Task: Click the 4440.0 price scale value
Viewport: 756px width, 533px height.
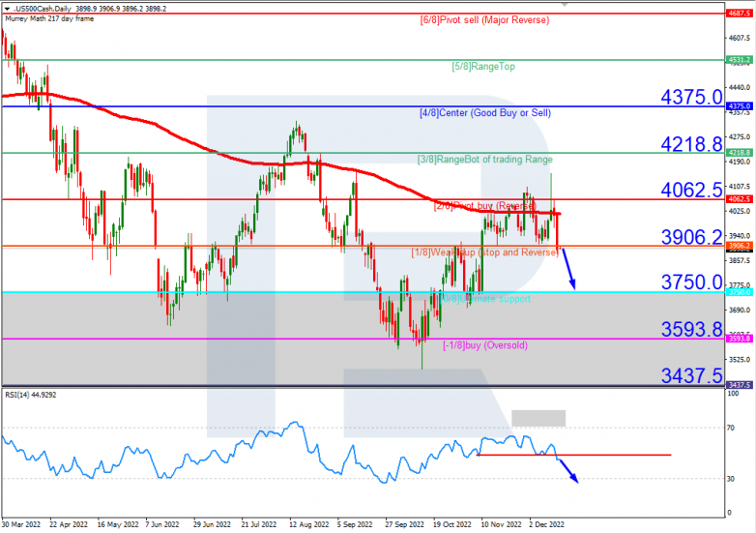Action: 740,87
